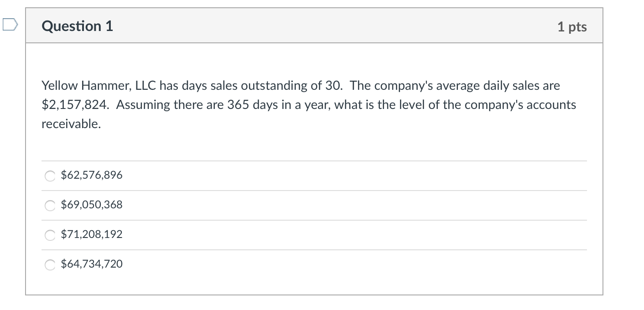This screenshot has width=644, height=310.
Task: Click the $71,208,192 answer label text
Action: 92,234
